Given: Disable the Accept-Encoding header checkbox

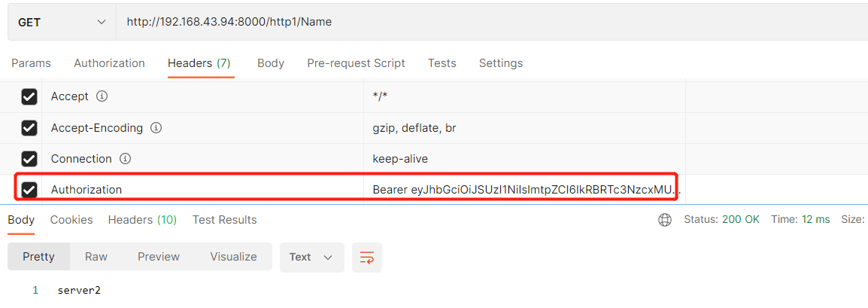Looking at the screenshot, I should click(29, 128).
